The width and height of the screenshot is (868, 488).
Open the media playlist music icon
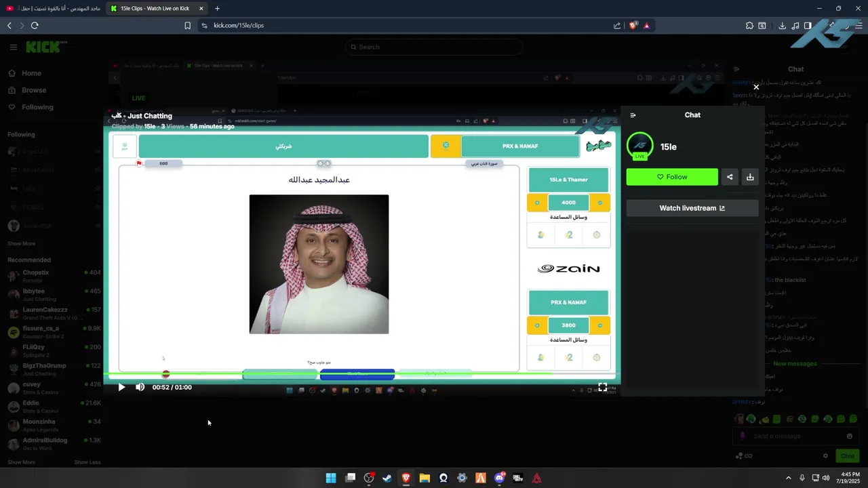(x=795, y=25)
